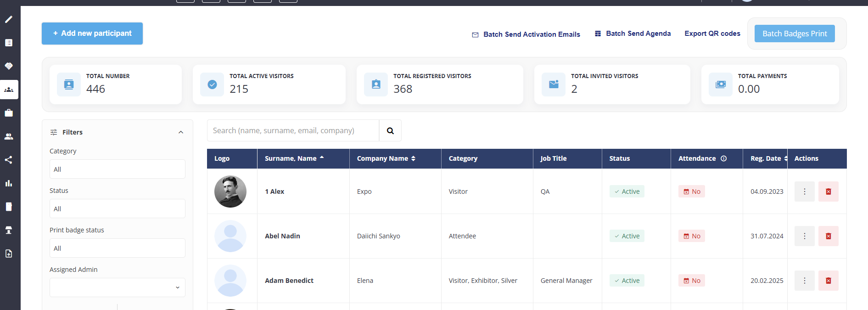Click the Attendance info icon
The width and height of the screenshot is (868, 310).
[x=724, y=158]
